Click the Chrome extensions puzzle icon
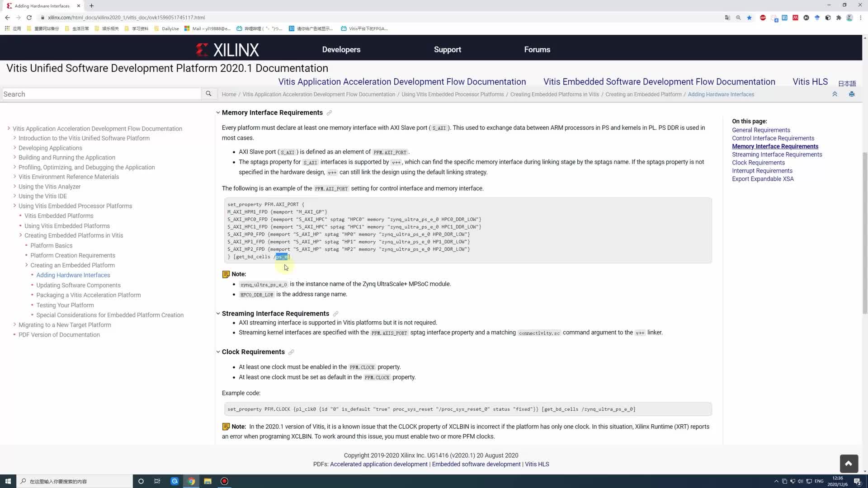 839,18
